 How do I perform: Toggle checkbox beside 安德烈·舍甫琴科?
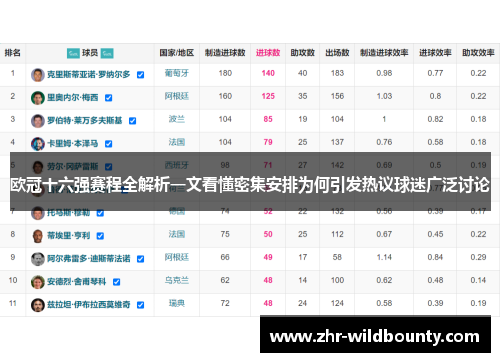(117, 282)
